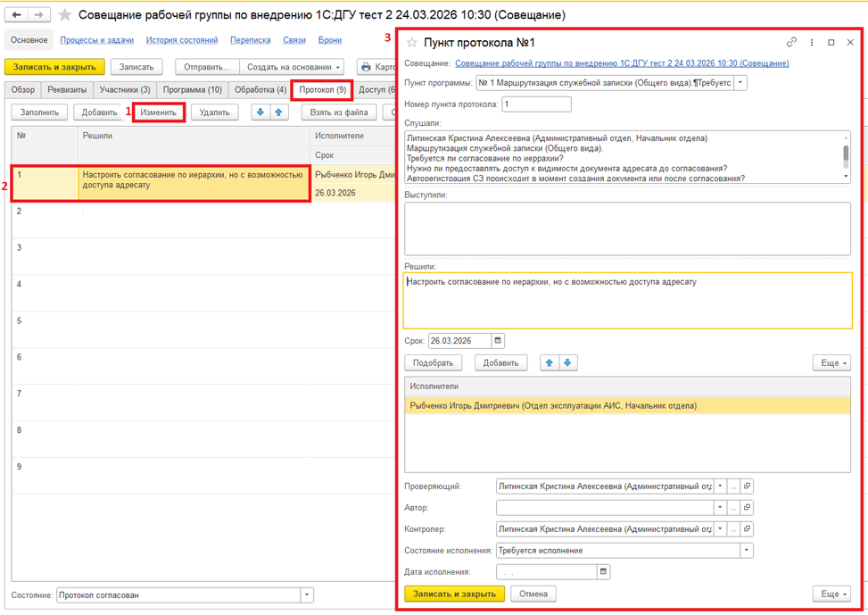Expand the Пункт программы dropdown
The image size is (868, 615).
coord(740,83)
